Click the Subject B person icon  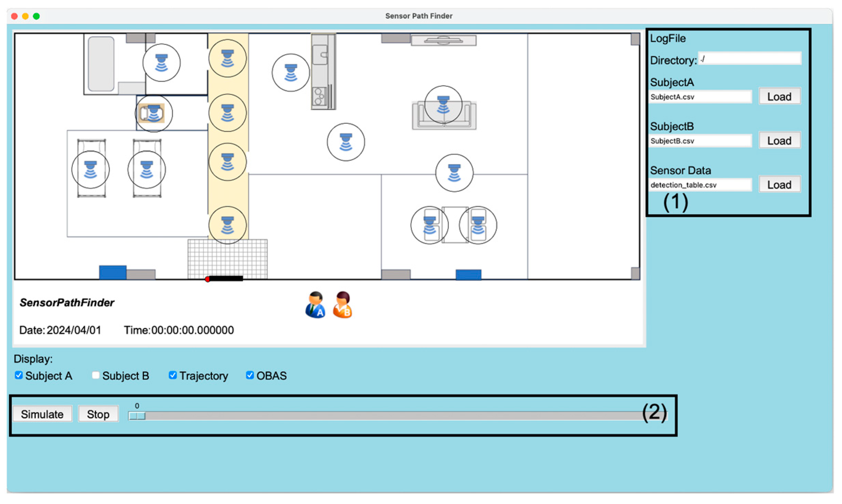(x=342, y=305)
